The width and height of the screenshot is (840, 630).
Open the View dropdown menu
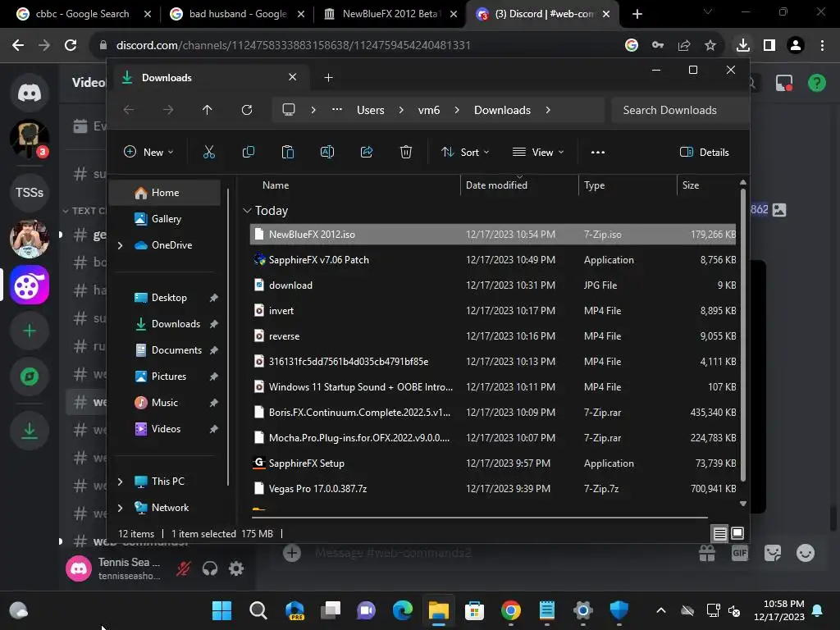tap(538, 152)
